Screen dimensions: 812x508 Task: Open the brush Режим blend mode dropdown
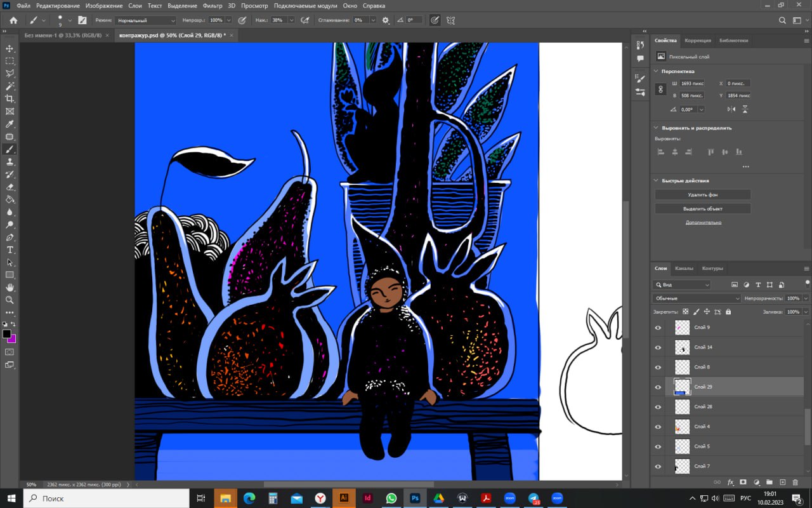pos(145,20)
